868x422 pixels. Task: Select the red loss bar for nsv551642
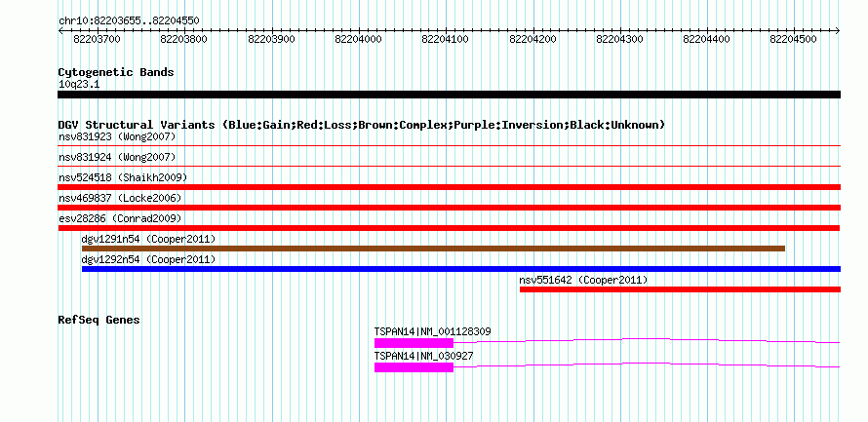coord(681,289)
